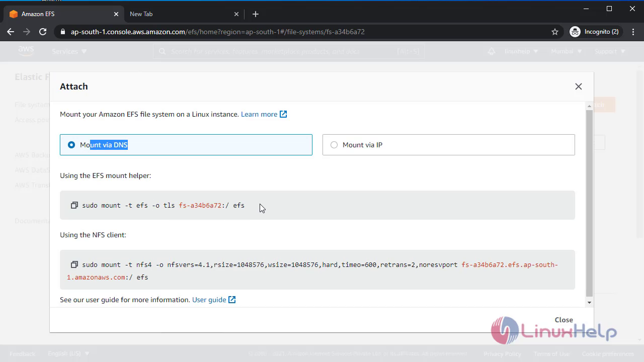The image size is (644, 362).
Task: Open Cookie preferences in footer
Action: click(x=608, y=353)
